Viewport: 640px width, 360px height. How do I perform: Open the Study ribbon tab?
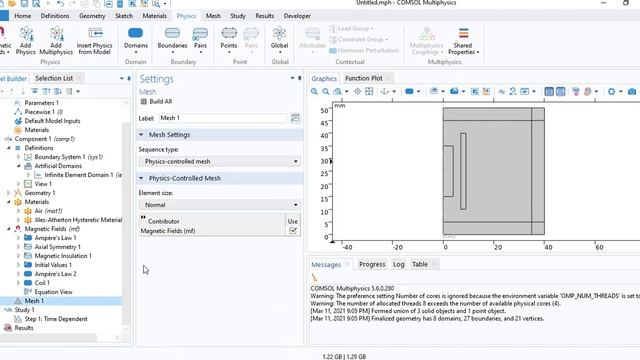(238, 16)
